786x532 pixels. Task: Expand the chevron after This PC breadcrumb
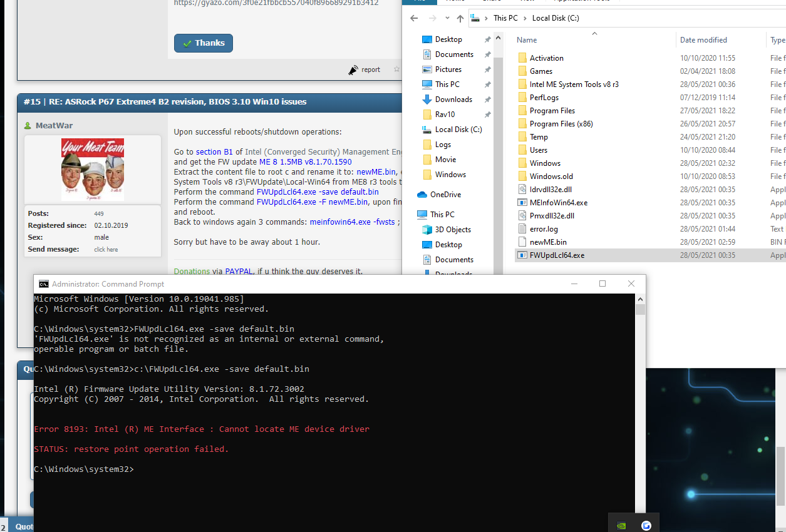[525, 18]
